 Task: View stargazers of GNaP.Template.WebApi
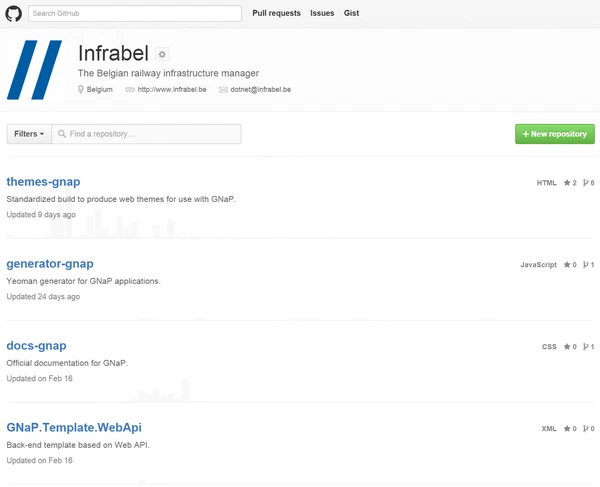coord(570,428)
